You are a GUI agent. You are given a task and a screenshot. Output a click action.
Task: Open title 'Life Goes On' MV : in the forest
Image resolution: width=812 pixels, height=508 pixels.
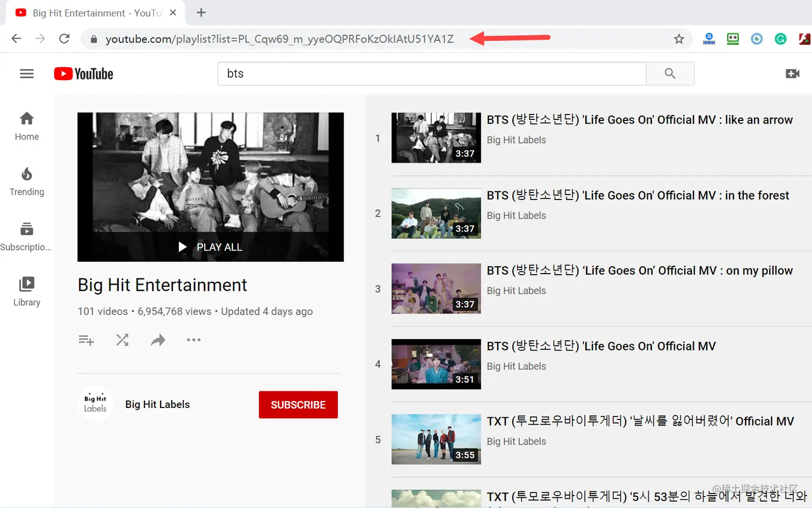coord(638,195)
